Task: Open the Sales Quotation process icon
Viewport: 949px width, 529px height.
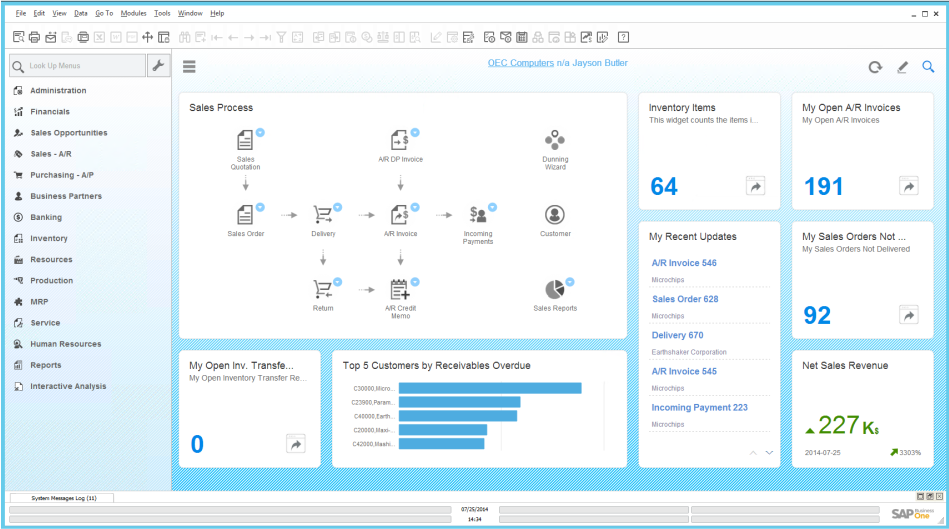Action: (245, 140)
